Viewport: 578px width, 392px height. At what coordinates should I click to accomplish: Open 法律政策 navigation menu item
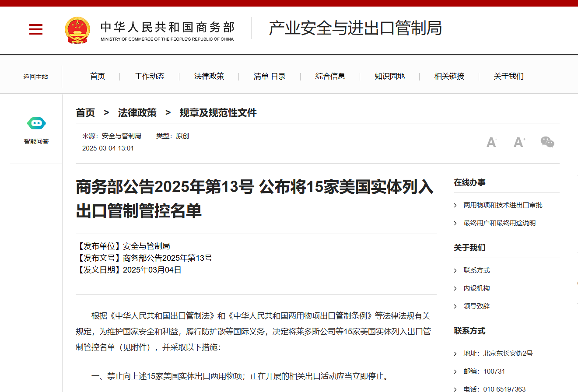pyautogui.click(x=209, y=76)
